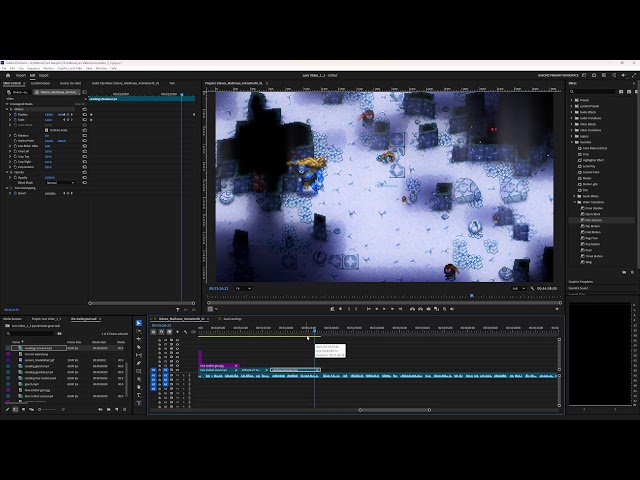
Task: Select the Track Select Forward tool
Action: [139, 331]
